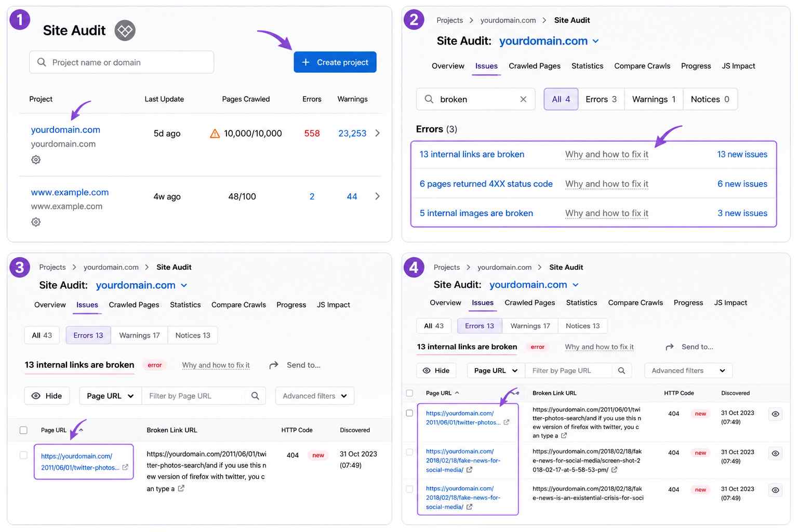The height and width of the screenshot is (532, 798).
Task: Check second row fake-news checkbox panel 4
Action: (409, 452)
